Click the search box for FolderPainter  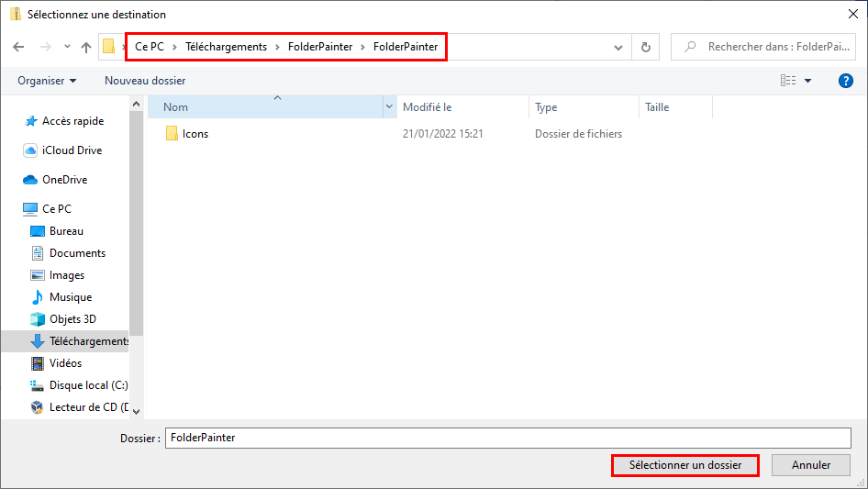click(763, 47)
